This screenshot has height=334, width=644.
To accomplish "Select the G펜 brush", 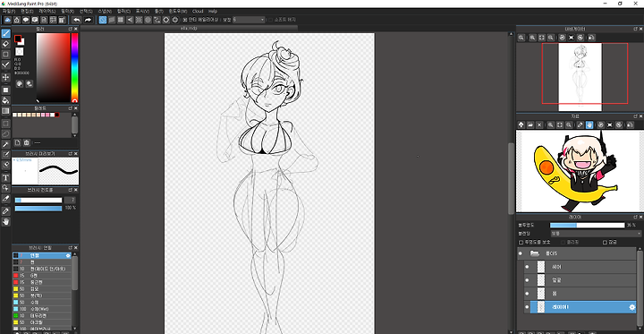I will 42,276.
